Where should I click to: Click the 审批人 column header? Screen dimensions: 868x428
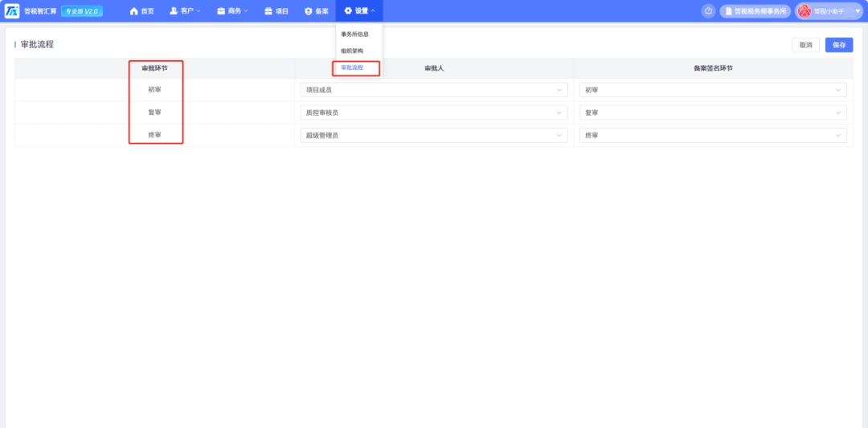point(434,68)
